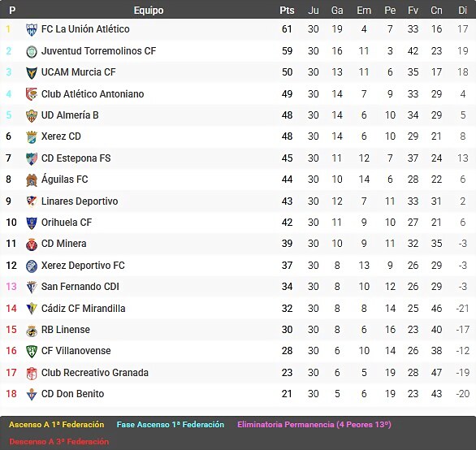Sort by the Equipo column header
476x450 pixels.
tap(149, 11)
